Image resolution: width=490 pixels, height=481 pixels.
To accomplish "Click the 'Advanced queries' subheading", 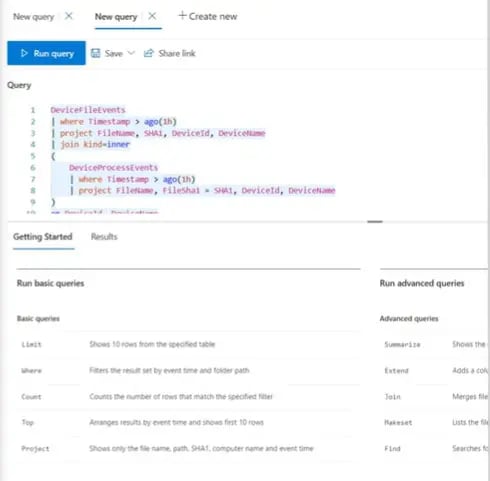I will coord(409,318).
